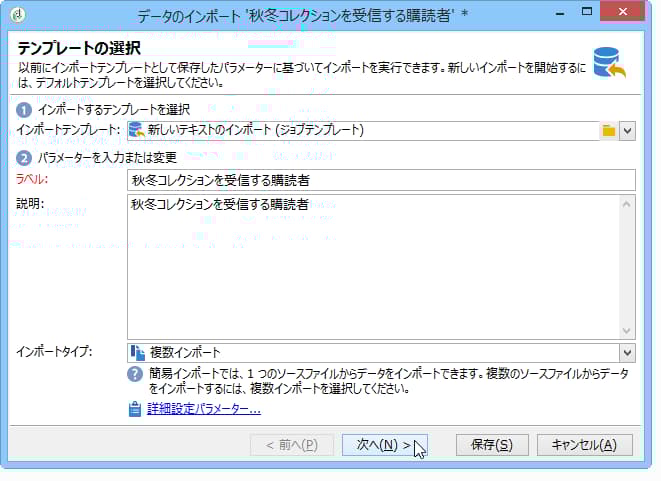Open the 複数インポート combo box
Viewport: 661px width, 481px height.
click(x=381, y=352)
